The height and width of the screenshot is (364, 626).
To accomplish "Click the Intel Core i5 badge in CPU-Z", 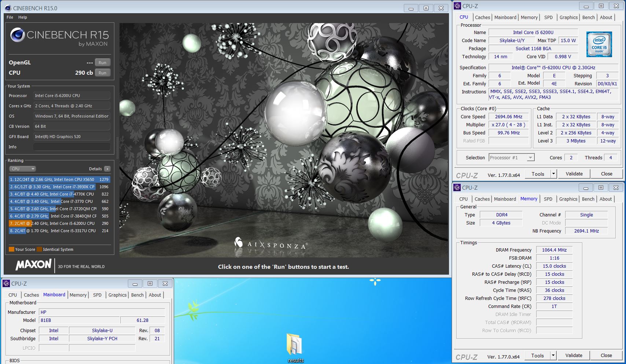I will click(x=599, y=44).
